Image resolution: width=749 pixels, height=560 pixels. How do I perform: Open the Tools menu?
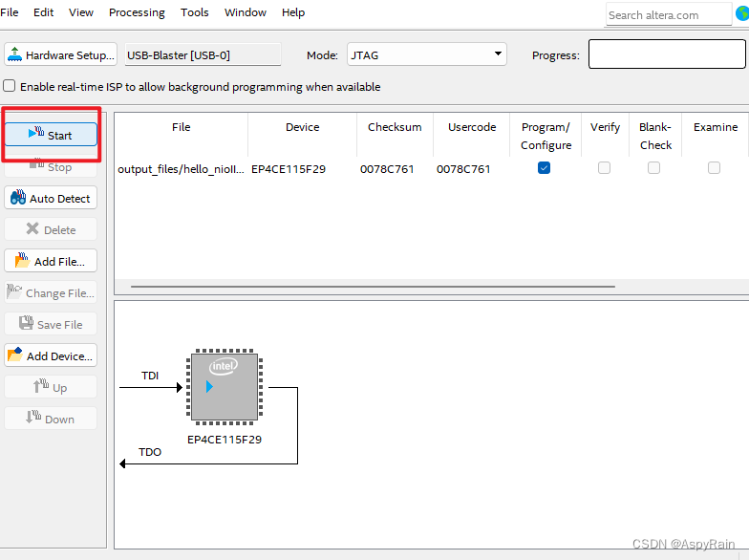(195, 12)
